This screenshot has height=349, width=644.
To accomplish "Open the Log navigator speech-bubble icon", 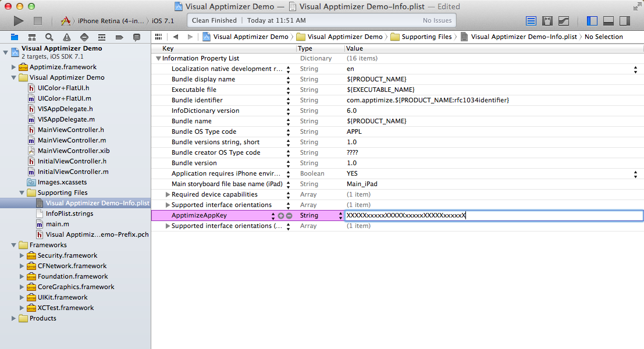I will click(x=137, y=37).
